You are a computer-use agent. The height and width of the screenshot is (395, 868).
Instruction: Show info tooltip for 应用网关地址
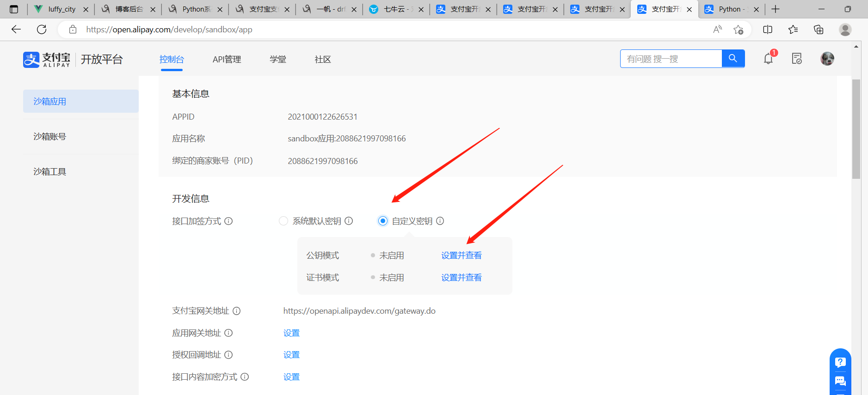[x=228, y=333]
